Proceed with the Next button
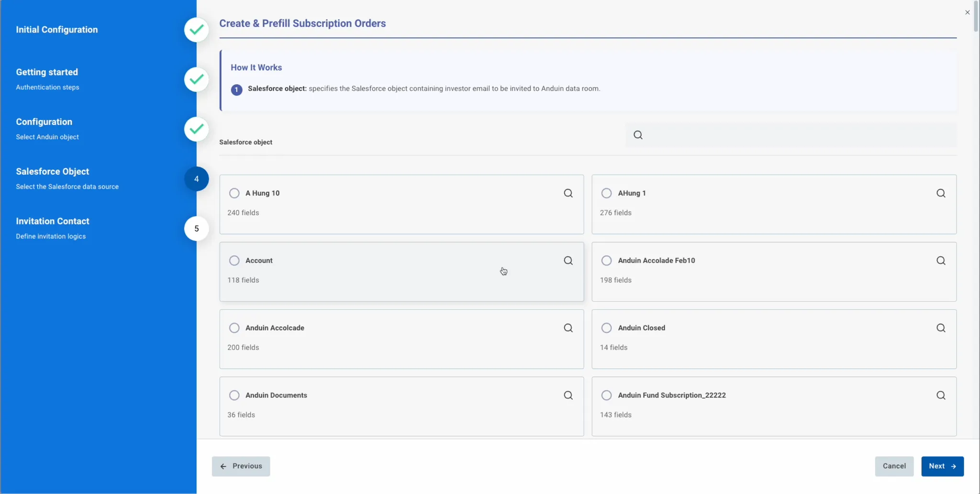This screenshot has height=494, width=980. click(942, 466)
